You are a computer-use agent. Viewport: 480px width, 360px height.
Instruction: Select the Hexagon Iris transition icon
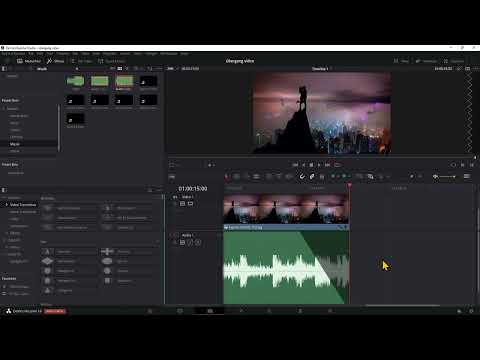[47, 271]
